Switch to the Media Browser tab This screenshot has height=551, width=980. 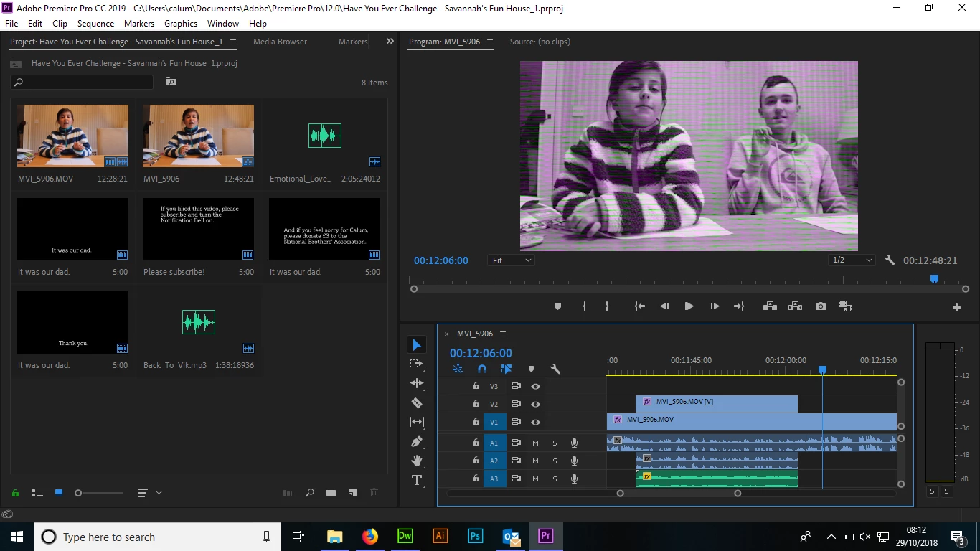click(x=280, y=42)
